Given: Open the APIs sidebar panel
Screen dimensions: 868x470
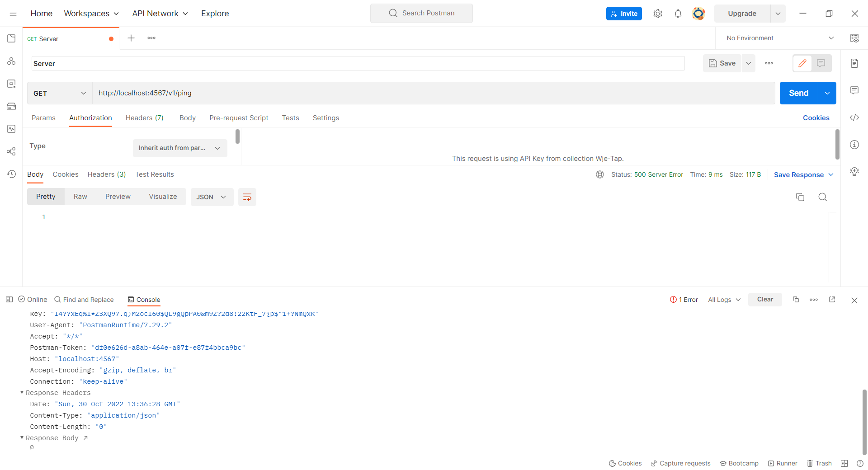Looking at the screenshot, I should (12, 61).
